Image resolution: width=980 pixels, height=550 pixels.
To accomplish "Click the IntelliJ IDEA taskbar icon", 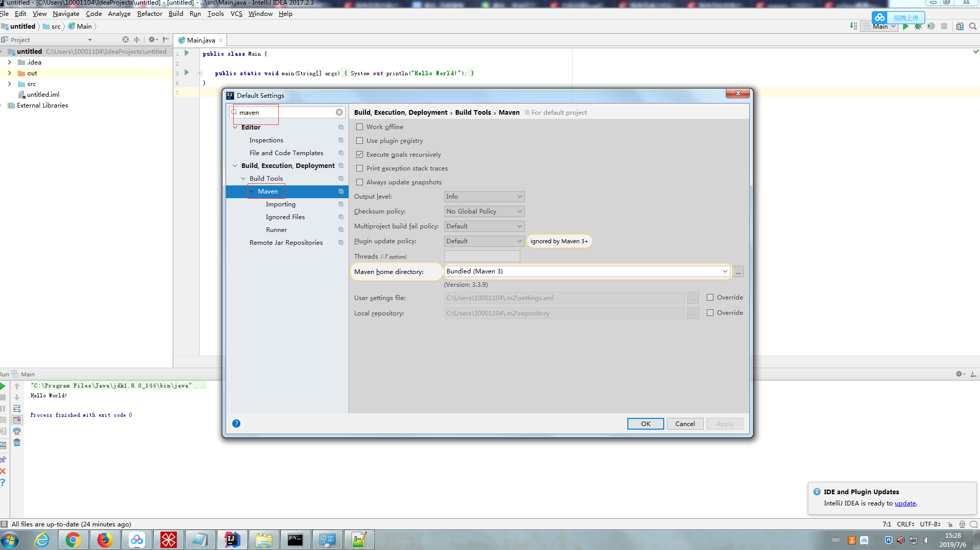I will [232, 539].
